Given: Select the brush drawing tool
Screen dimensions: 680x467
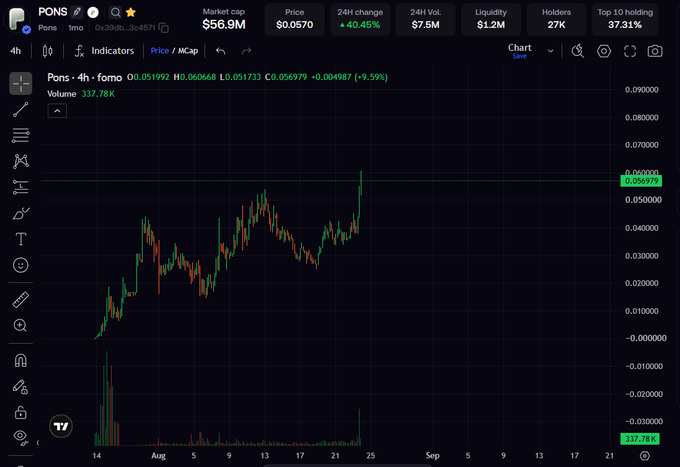Looking at the screenshot, I should (20, 213).
